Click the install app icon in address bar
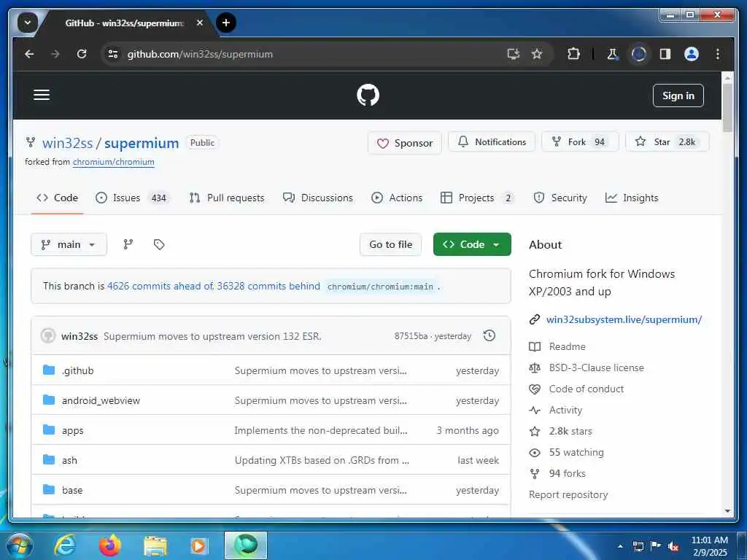The image size is (747, 560). 513,54
